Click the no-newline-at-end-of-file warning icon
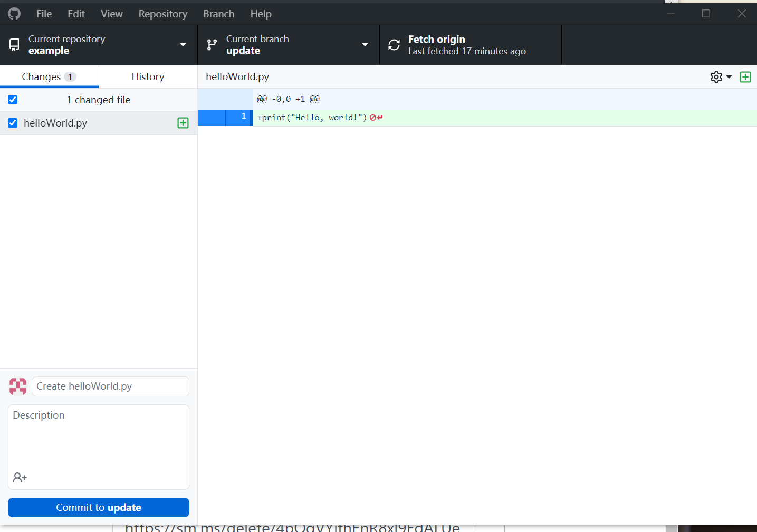Viewport: 757px width, 532px height. pos(376,118)
